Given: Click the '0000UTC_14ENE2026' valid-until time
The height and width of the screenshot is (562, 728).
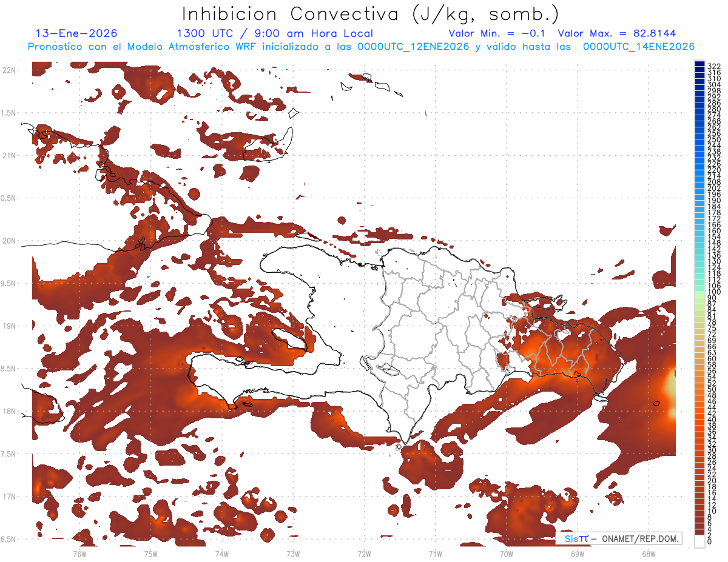Looking at the screenshot, I should [639, 47].
